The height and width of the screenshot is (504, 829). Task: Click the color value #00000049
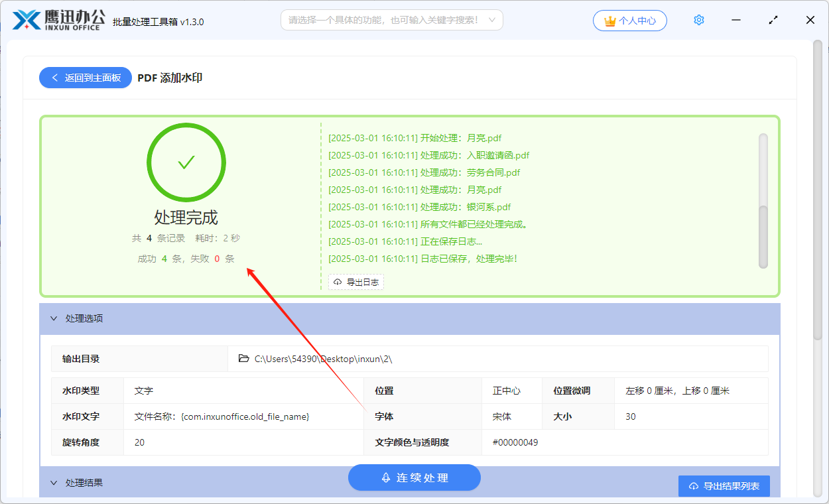[515, 442]
